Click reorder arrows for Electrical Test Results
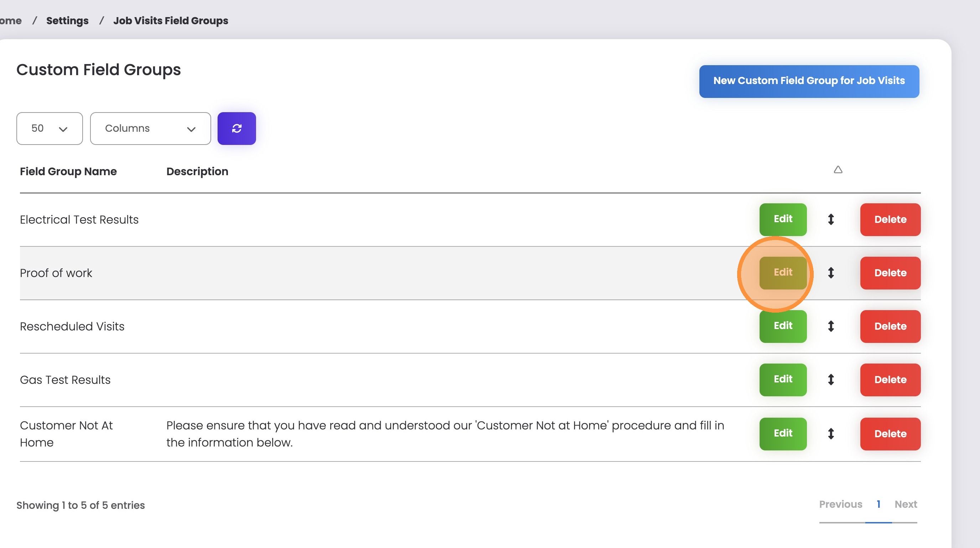 [831, 219]
